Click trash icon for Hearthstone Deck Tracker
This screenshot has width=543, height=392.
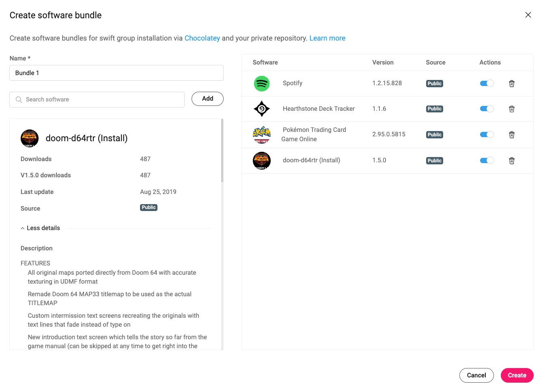(x=512, y=109)
